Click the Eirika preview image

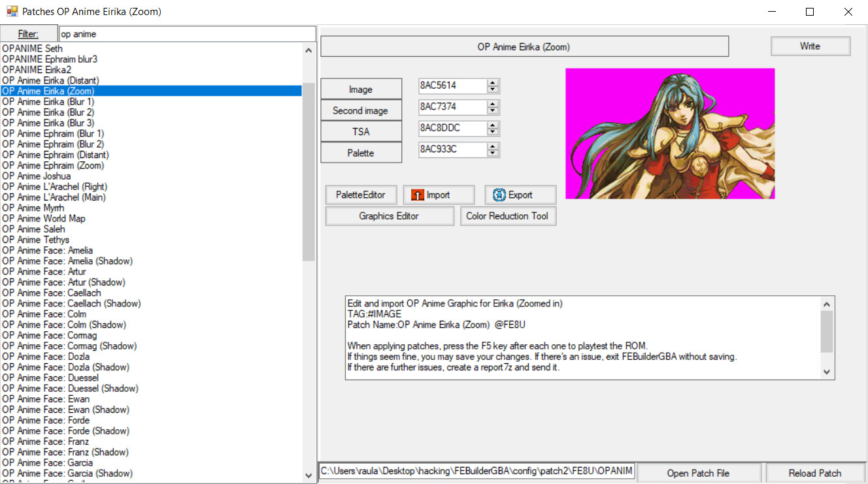(670, 134)
